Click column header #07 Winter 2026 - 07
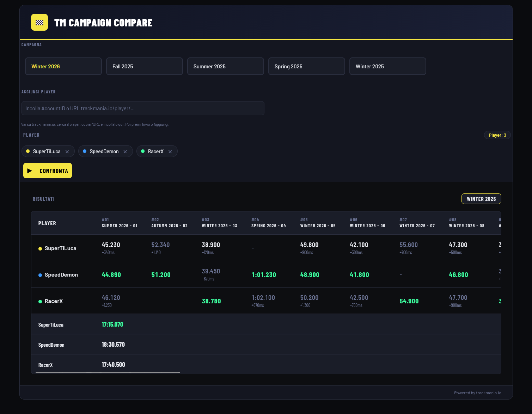532x414 pixels. click(x=417, y=223)
